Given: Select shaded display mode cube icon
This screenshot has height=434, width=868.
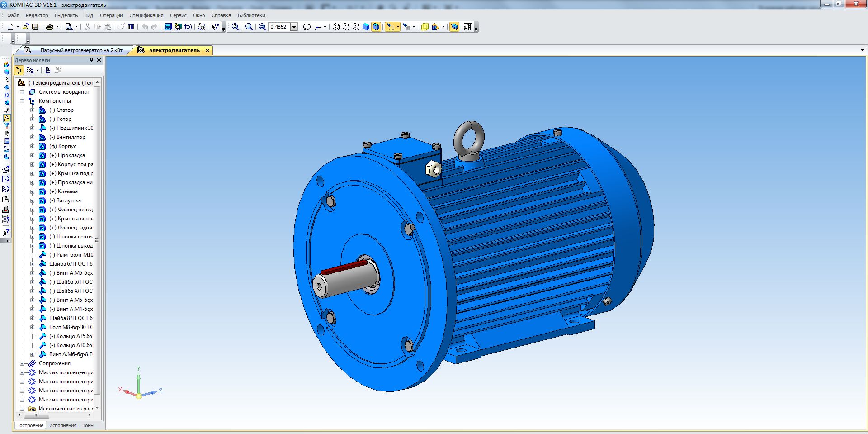Looking at the screenshot, I should pos(366,27).
